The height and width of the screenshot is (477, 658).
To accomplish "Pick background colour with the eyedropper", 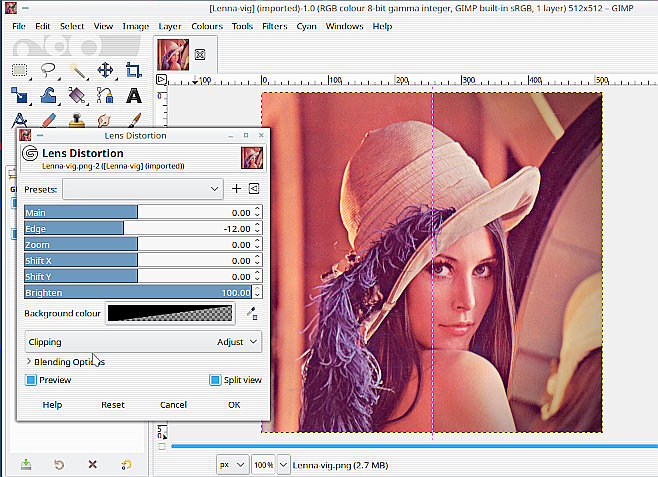I will coord(252,313).
